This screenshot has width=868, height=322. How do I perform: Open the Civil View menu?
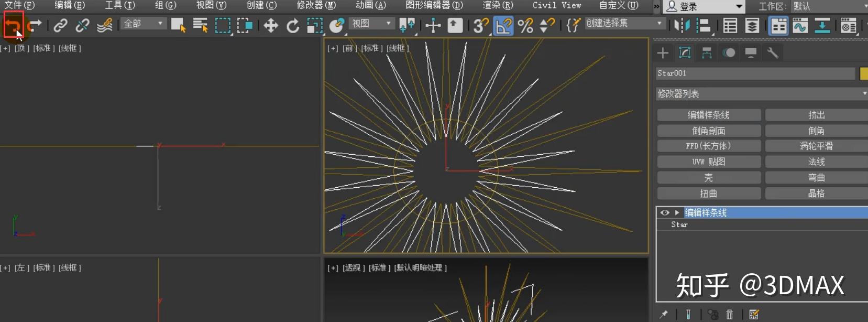(x=556, y=5)
